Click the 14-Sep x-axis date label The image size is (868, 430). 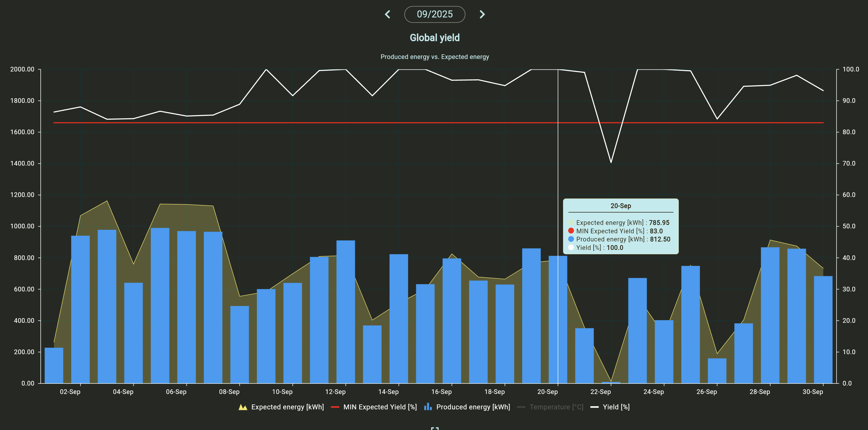pyautogui.click(x=388, y=392)
